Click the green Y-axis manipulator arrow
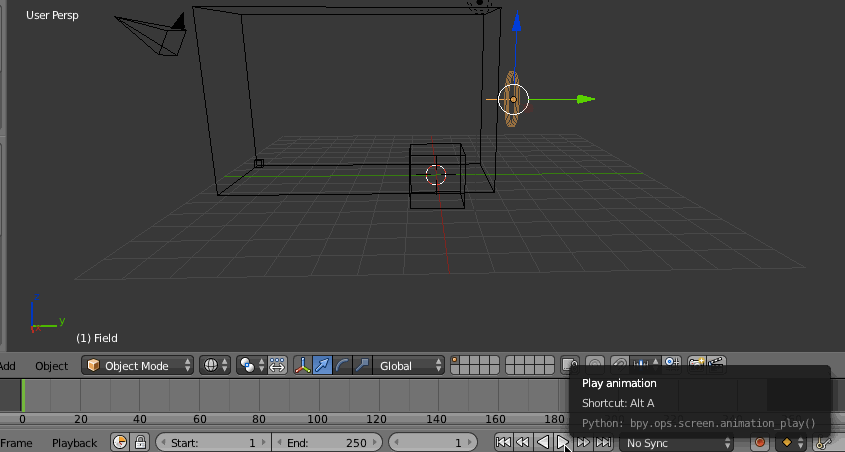The height and width of the screenshot is (452, 845). pyautogui.click(x=585, y=99)
